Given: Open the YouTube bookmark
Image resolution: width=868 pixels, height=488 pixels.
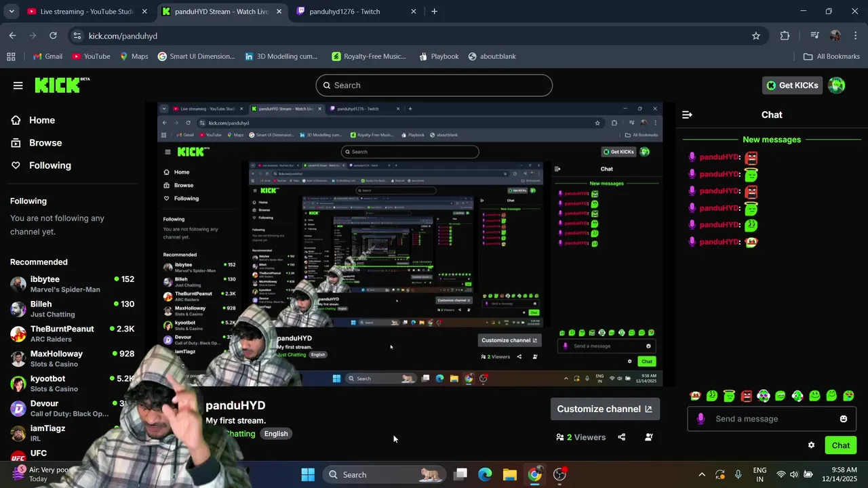Looking at the screenshot, I should click(x=91, y=56).
